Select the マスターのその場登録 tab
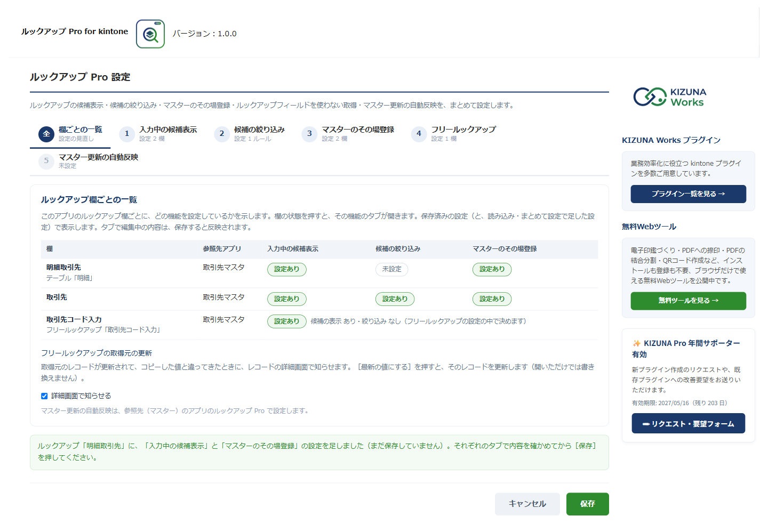The height and width of the screenshot is (532, 760). (x=348, y=134)
